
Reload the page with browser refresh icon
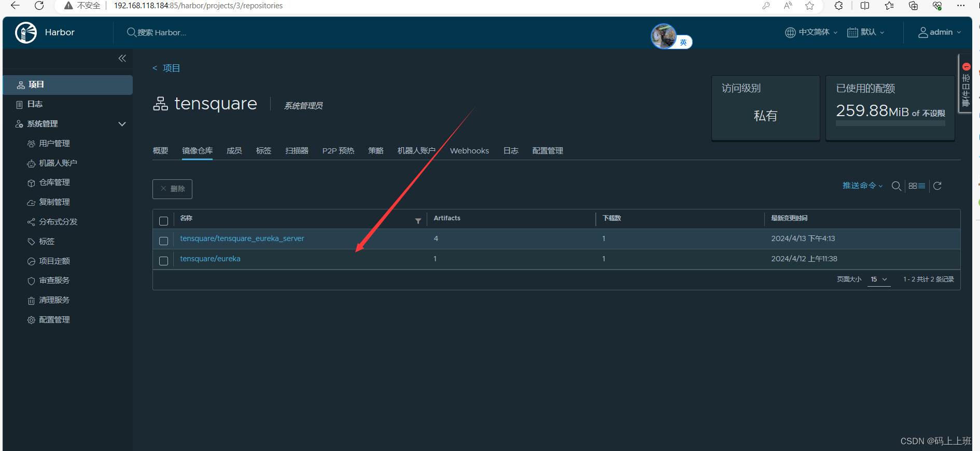tap(39, 6)
